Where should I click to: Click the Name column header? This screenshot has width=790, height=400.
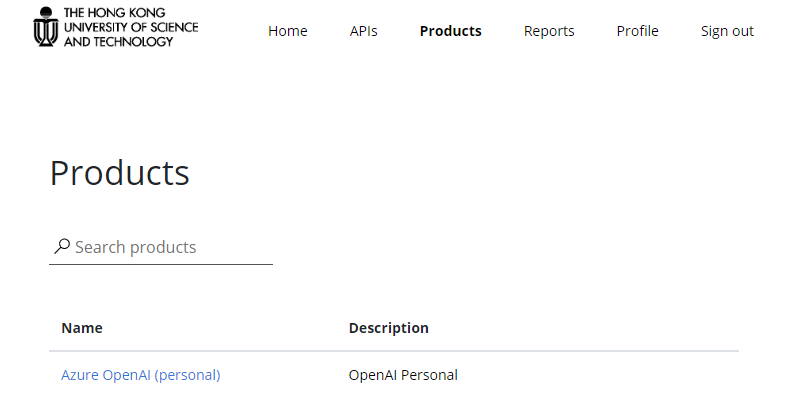point(82,328)
